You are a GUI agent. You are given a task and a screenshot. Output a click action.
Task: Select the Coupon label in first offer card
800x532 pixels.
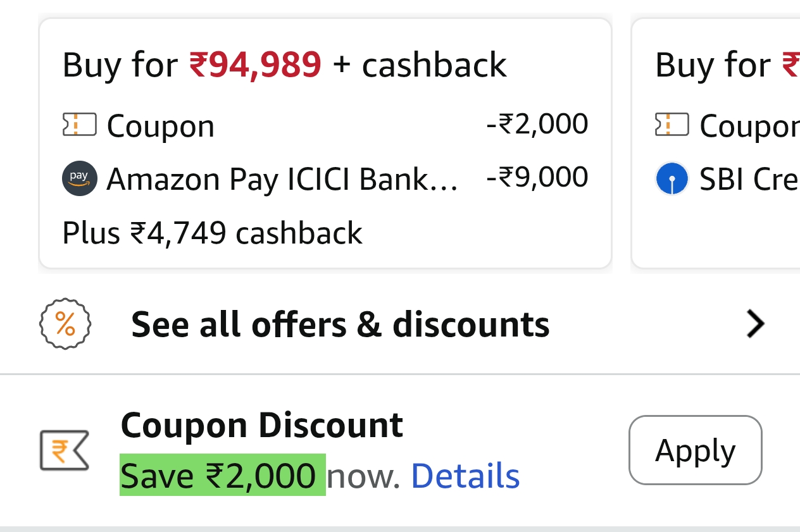161,126
